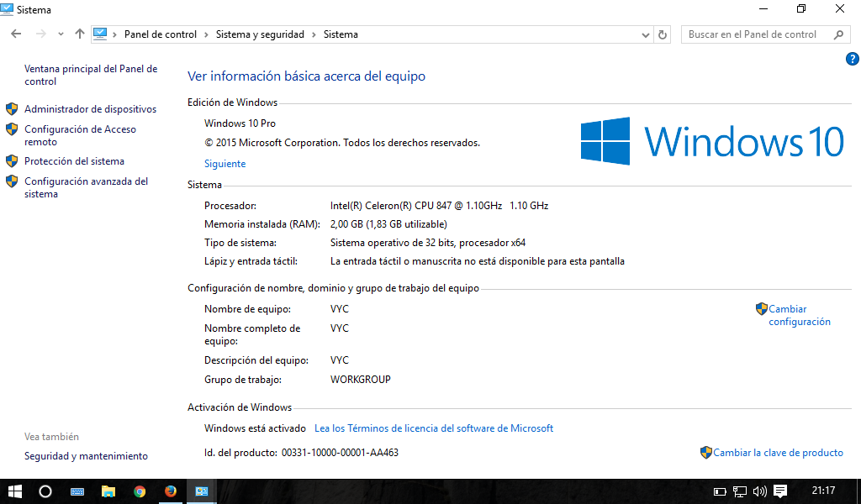Screen dimensions: 861x504
Task: Click the shield icon beside Cambiar la clave de producto
Action: 705,453
